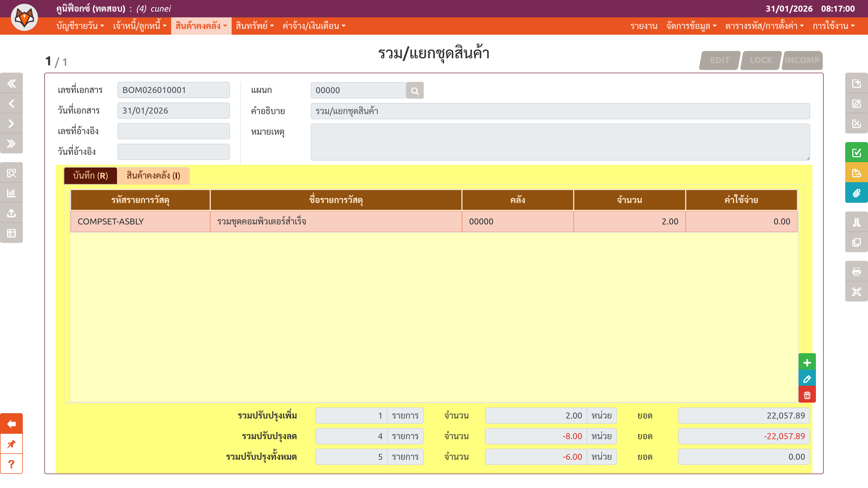Image resolution: width=868 pixels, height=488 pixels.
Task: Go to last record double-right arrow
Action: click(11, 144)
